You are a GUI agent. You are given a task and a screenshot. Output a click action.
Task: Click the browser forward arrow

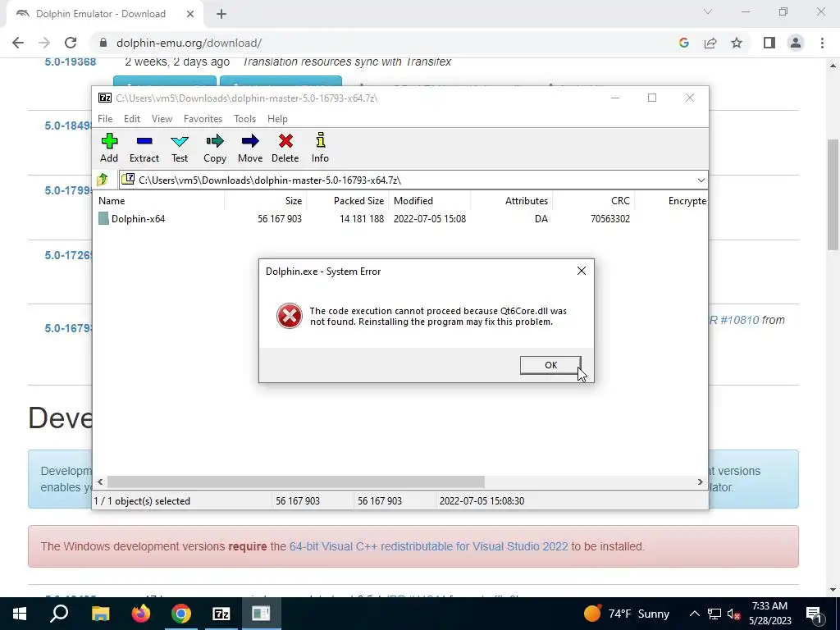(x=44, y=43)
